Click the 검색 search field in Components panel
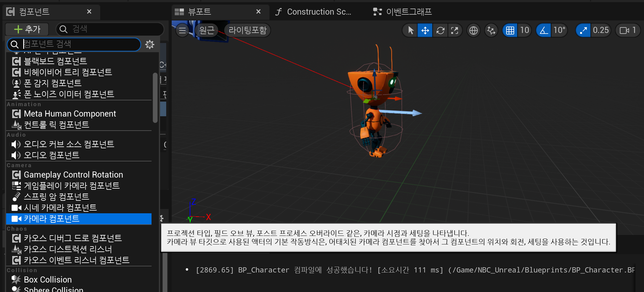This screenshot has height=292, width=644. [x=110, y=29]
